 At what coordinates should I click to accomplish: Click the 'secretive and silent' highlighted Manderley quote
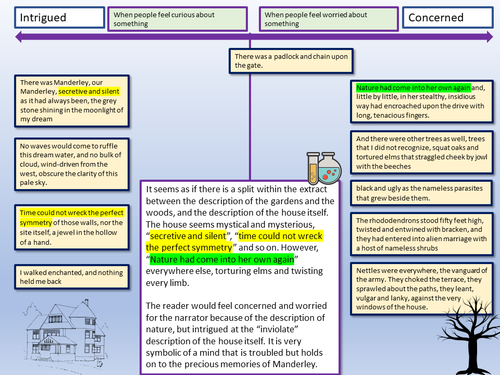click(72, 101)
